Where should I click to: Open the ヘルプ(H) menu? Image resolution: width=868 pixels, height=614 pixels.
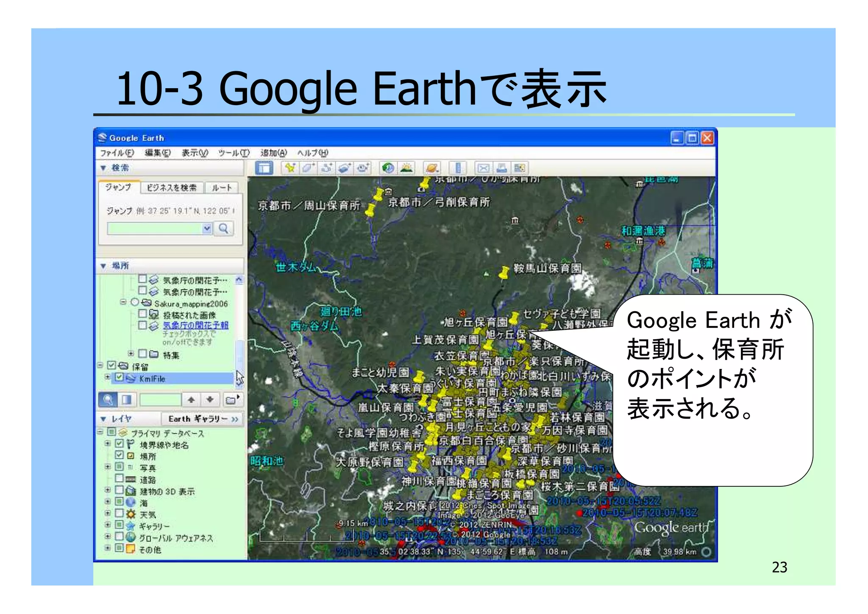pyautogui.click(x=313, y=153)
